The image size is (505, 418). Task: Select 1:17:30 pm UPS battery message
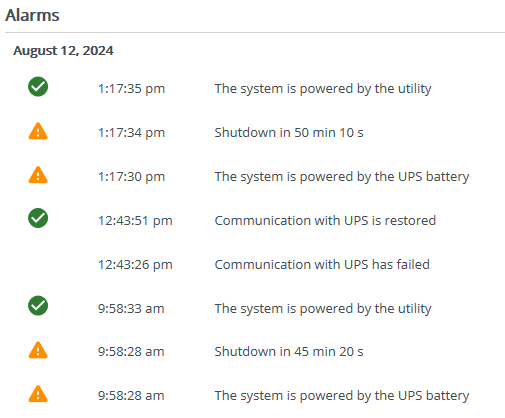click(342, 177)
